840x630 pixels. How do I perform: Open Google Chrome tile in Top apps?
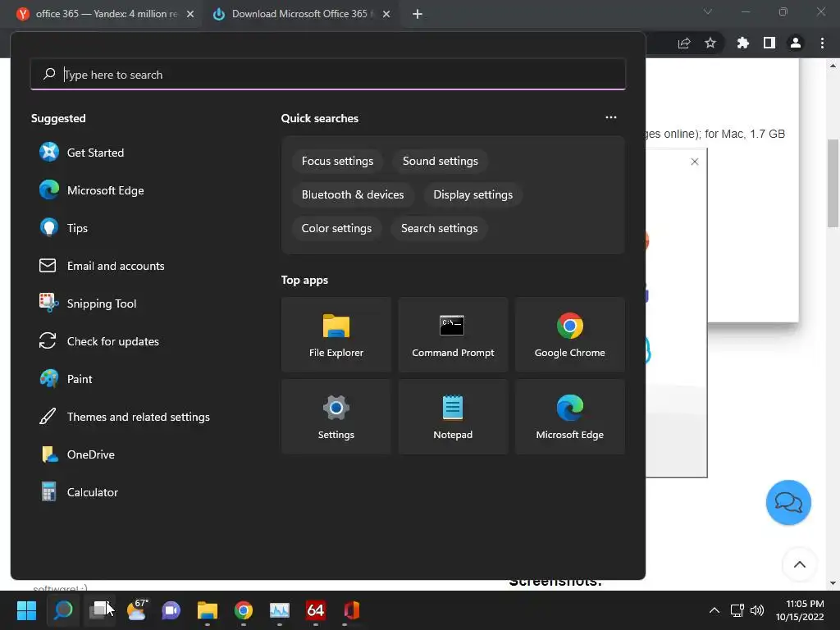click(569, 335)
